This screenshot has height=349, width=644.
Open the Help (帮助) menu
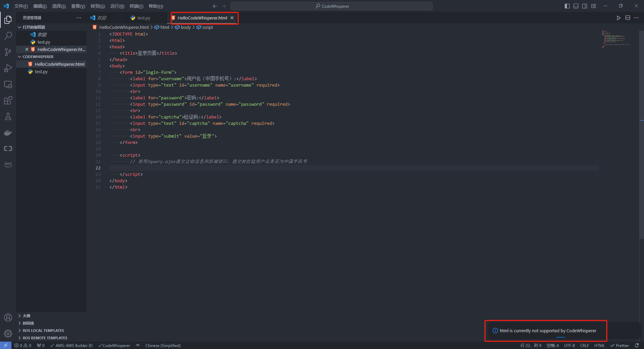tap(156, 6)
